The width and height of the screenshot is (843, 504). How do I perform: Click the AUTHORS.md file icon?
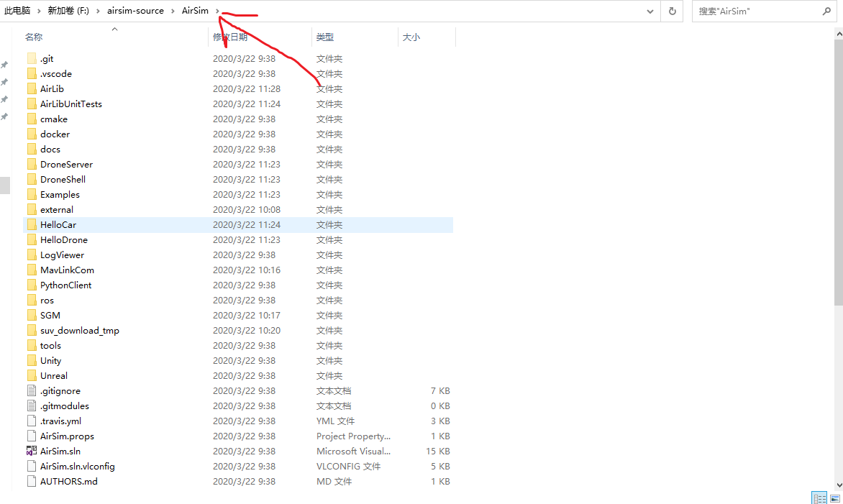(x=32, y=481)
